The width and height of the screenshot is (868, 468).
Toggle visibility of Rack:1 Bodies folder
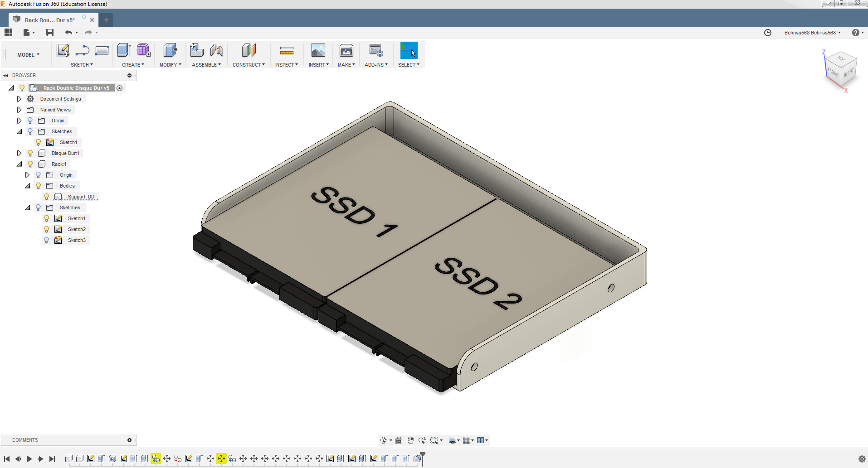click(x=38, y=186)
